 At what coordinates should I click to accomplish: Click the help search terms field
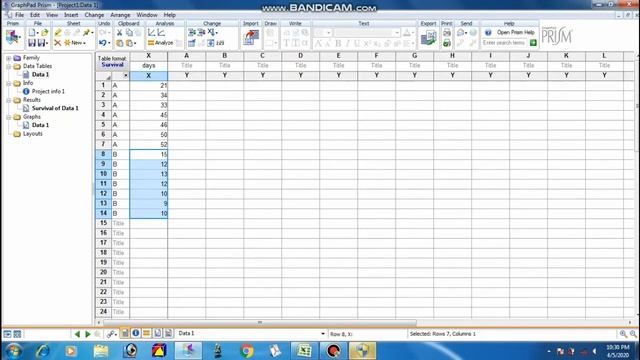tap(504, 42)
